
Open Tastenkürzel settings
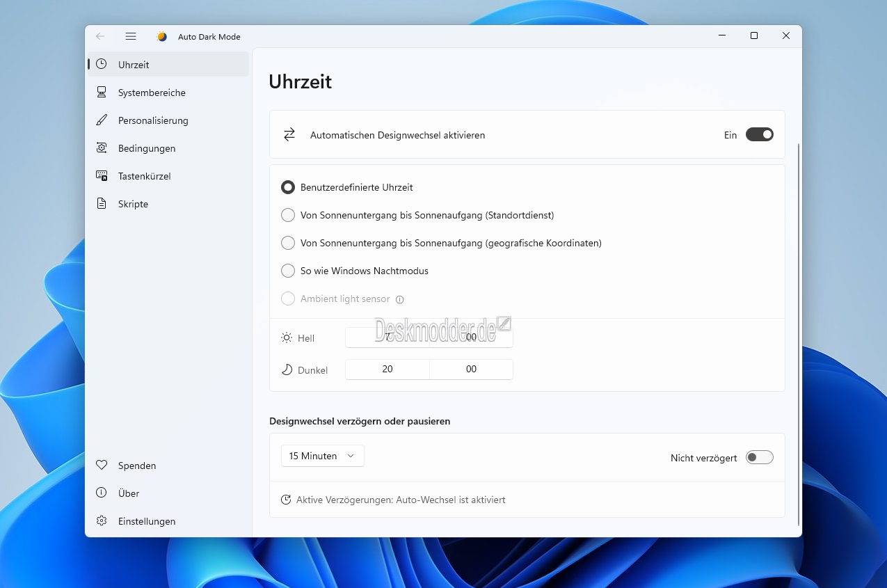pos(168,175)
